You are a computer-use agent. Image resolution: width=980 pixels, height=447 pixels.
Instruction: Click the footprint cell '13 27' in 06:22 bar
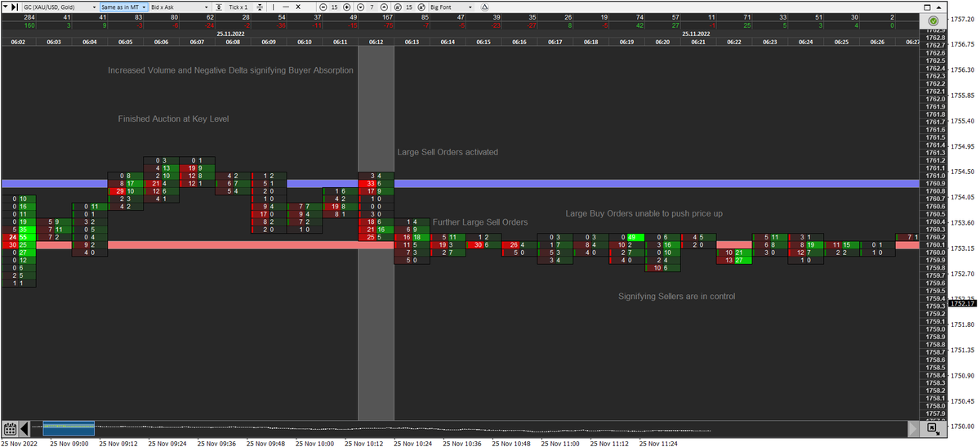pos(733,261)
